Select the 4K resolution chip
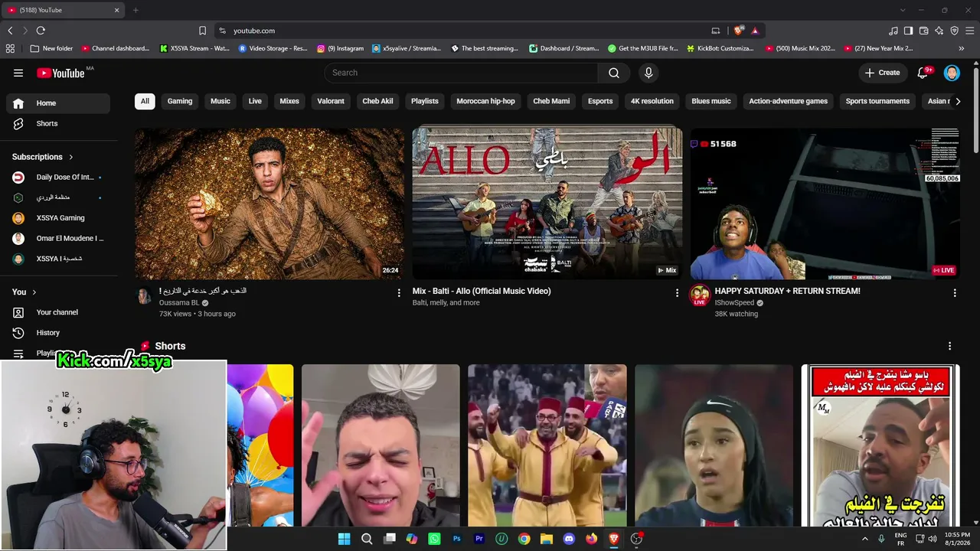 [x=652, y=101]
